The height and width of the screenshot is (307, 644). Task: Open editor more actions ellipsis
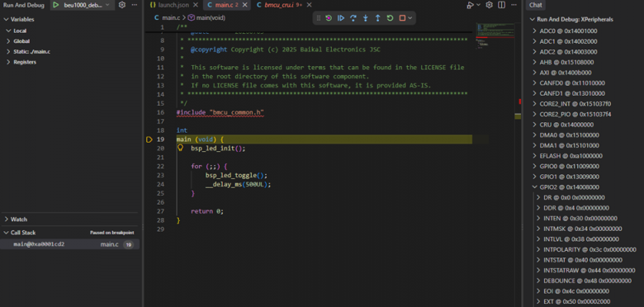tap(514, 5)
